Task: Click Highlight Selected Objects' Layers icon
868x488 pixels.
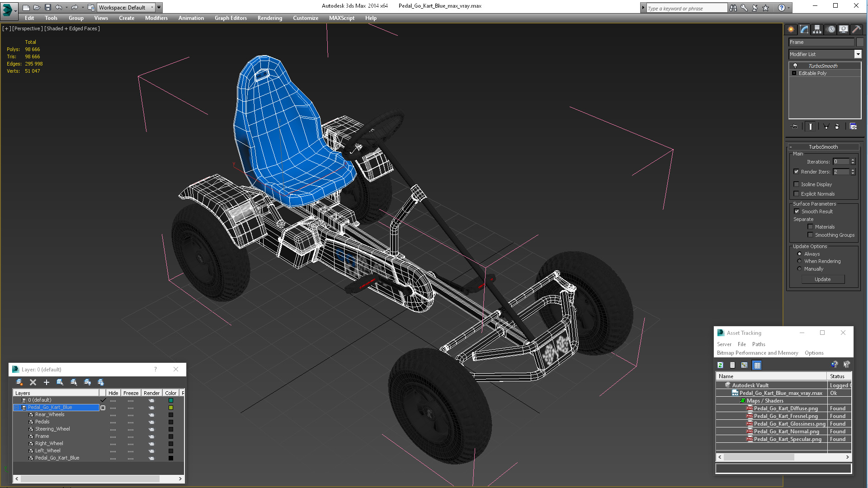Action: [74, 382]
